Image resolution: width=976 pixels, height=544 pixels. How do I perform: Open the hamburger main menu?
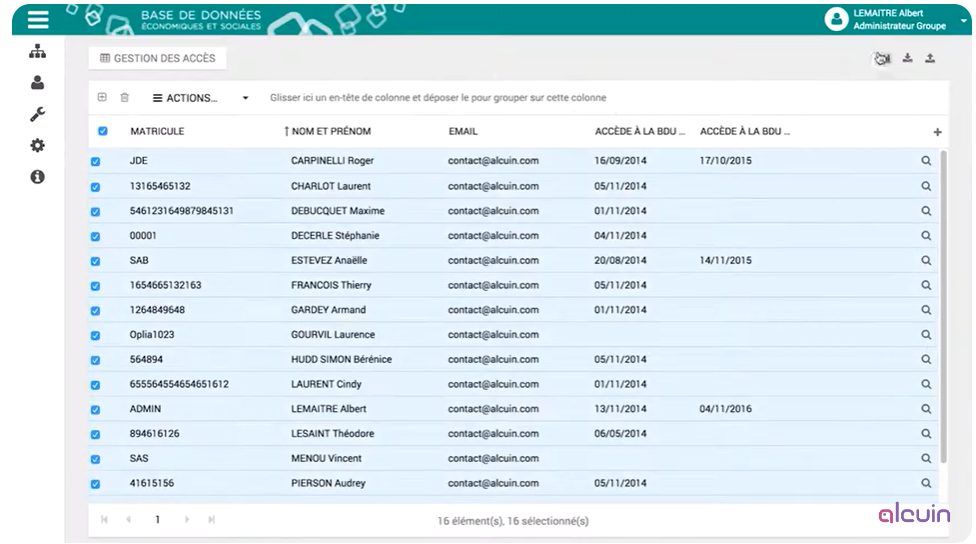[x=38, y=19]
